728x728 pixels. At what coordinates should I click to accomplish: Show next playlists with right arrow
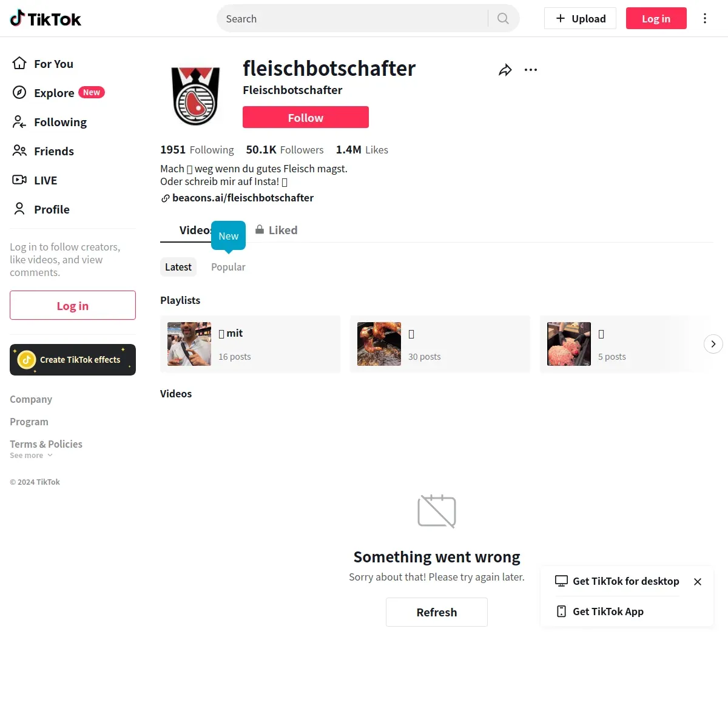click(x=713, y=344)
